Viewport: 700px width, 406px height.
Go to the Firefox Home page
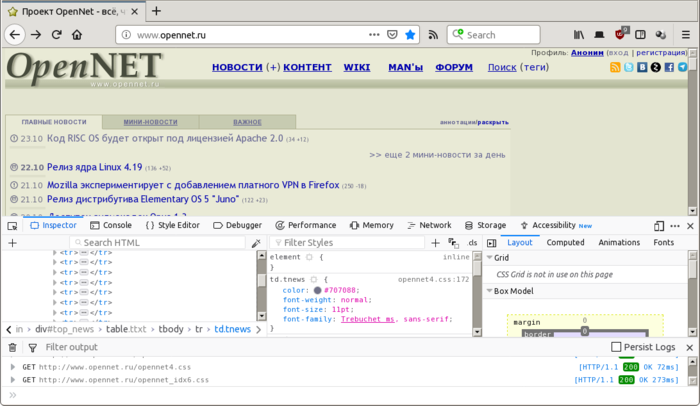[x=77, y=34]
